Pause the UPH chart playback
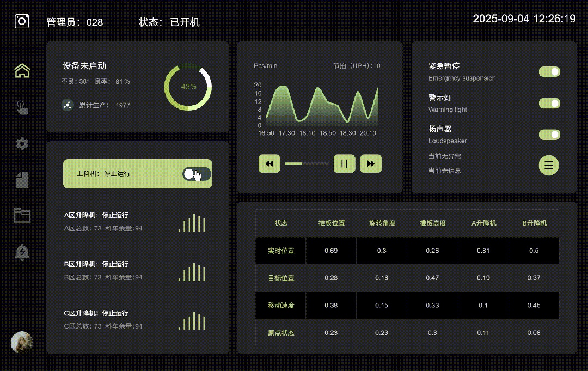Image resolution: width=588 pixels, height=371 pixels. [344, 163]
